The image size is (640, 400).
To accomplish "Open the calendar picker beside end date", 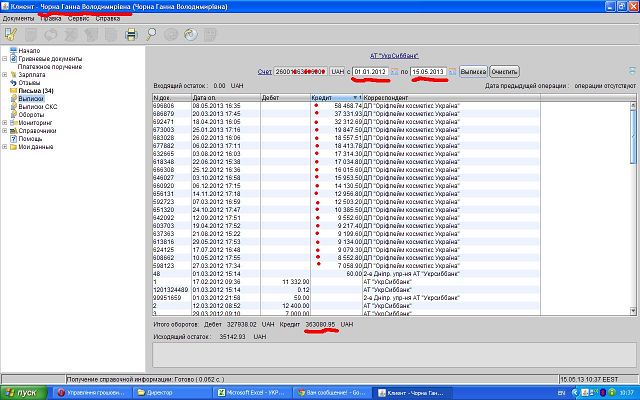I will click(452, 72).
